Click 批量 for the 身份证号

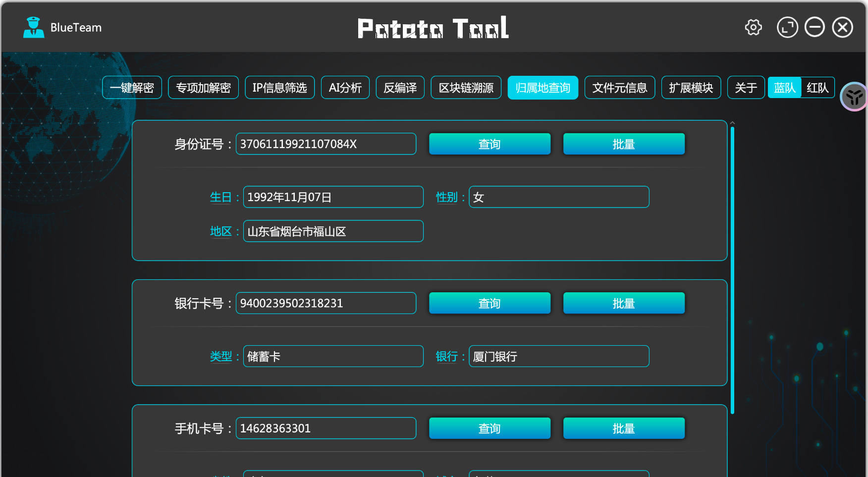point(624,144)
